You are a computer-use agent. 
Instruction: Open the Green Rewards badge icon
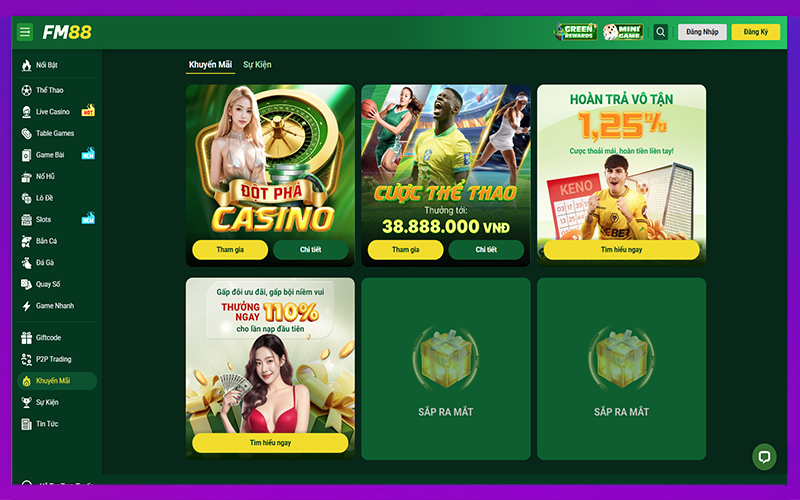[x=576, y=32]
